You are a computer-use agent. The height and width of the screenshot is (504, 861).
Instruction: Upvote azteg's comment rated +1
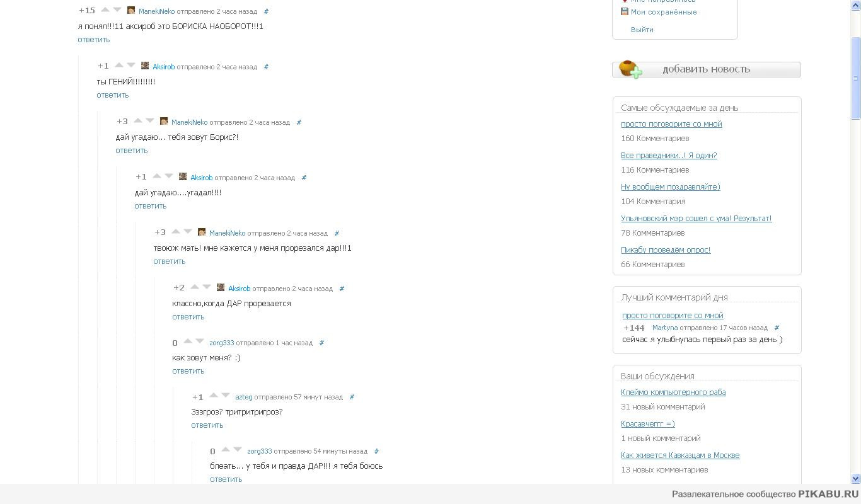(x=214, y=396)
